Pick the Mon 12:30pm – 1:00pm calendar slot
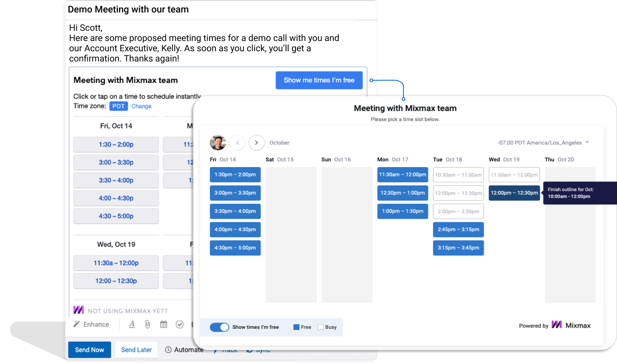617x364 pixels. tap(403, 193)
